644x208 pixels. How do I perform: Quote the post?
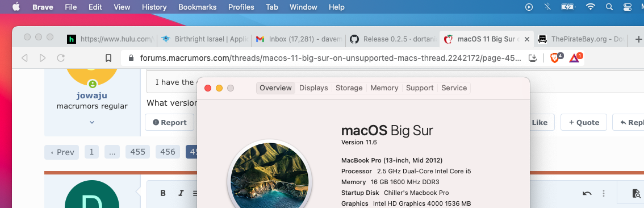584,122
